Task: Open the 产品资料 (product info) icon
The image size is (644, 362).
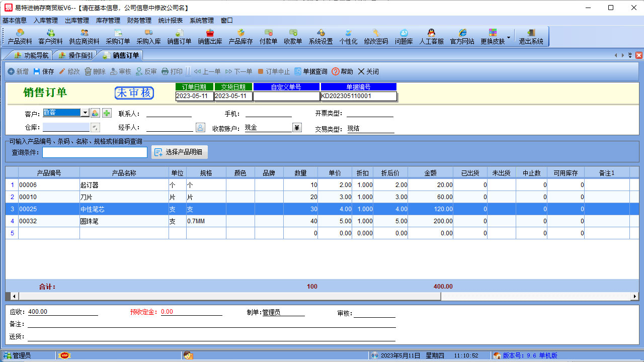Action: 20,36
